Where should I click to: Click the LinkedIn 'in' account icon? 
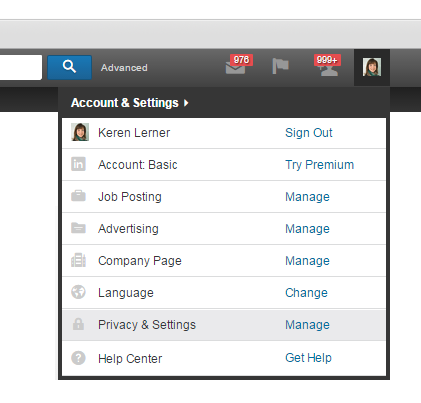click(78, 164)
